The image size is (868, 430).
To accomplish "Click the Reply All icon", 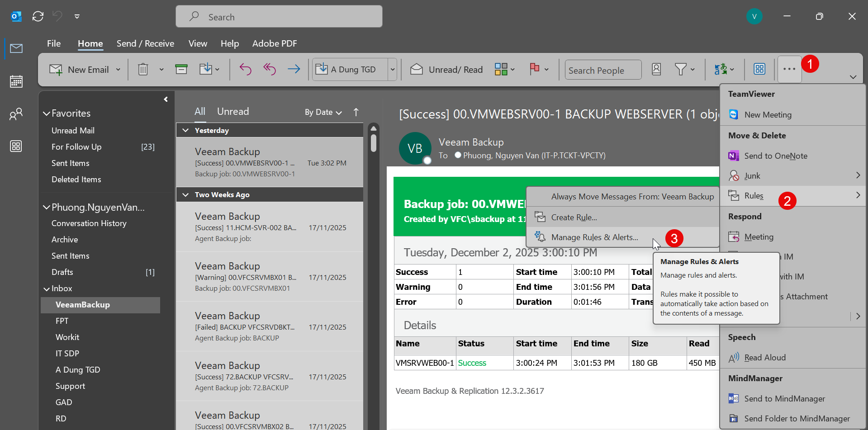I will coord(270,69).
